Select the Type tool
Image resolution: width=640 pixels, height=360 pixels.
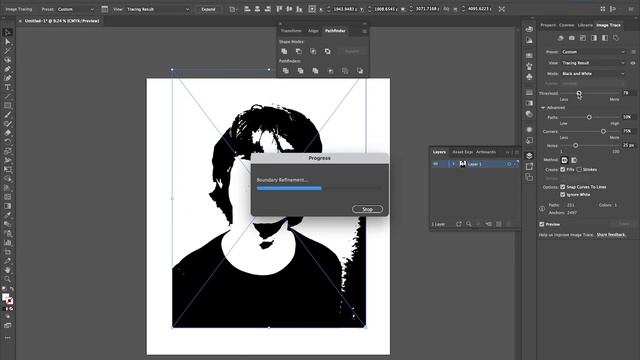point(7,87)
